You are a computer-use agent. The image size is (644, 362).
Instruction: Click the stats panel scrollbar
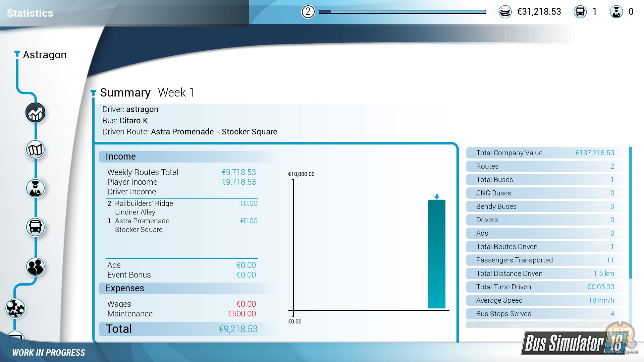point(630,213)
